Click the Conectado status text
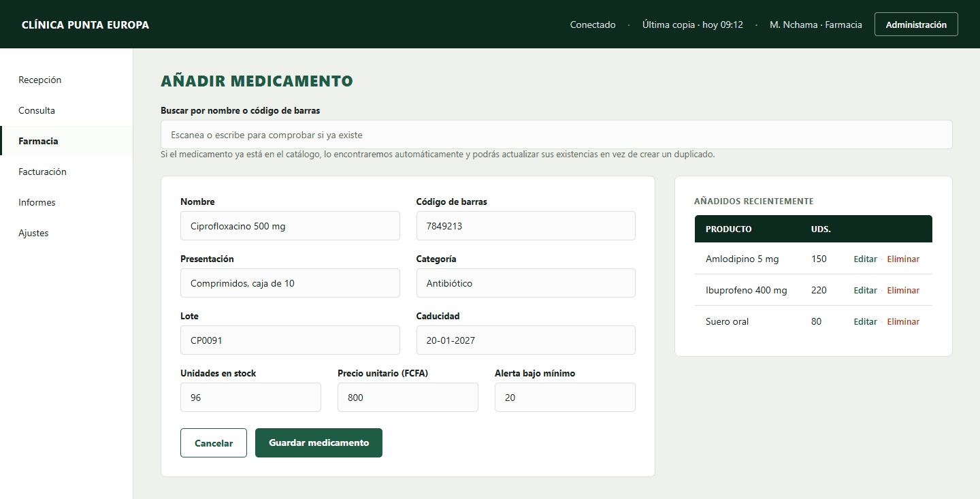This screenshot has width=980, height=499. tap(593, 25)
